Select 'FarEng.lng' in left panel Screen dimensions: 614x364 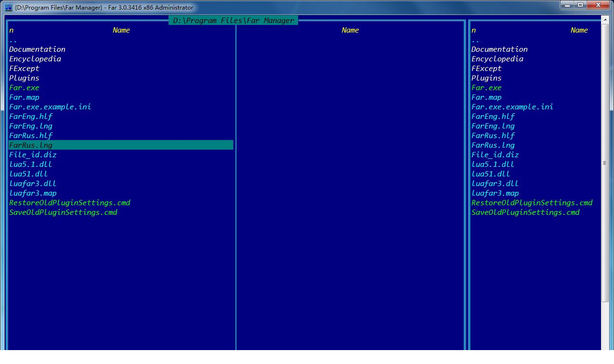[x=31, y=126]
